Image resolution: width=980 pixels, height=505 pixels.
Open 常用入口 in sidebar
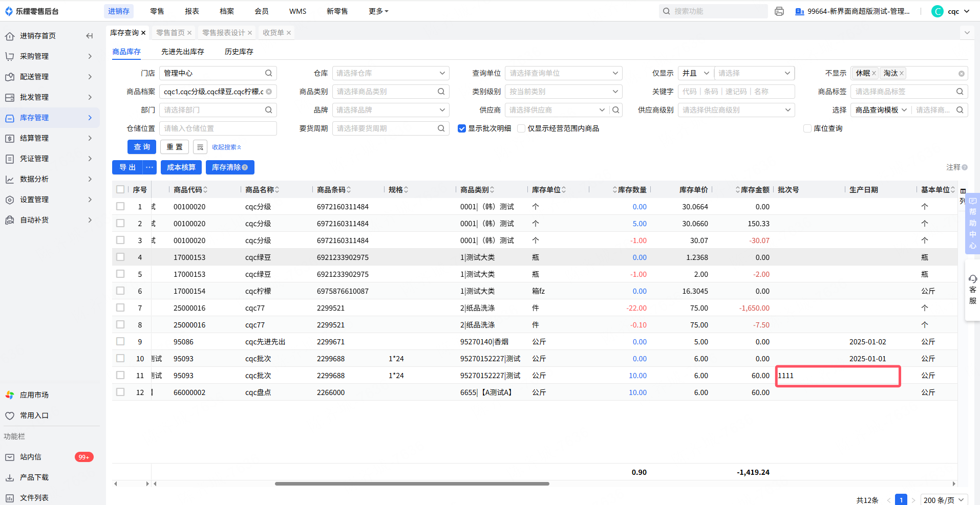34,415
